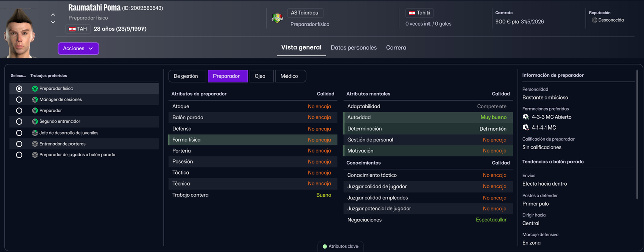The image size is (644, 252).
Task: Switch to the Médico attributes tab
Action: coord(291,76)
